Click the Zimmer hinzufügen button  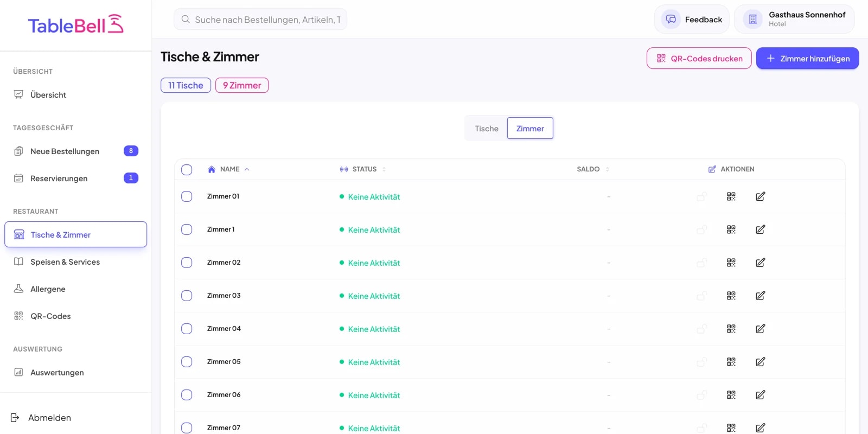click(807, 59)
